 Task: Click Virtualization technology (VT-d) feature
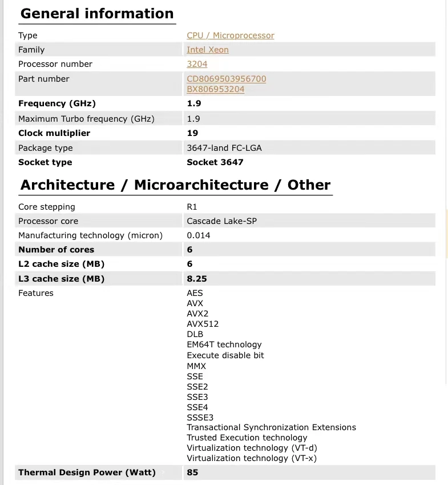(x=252, y=448)
